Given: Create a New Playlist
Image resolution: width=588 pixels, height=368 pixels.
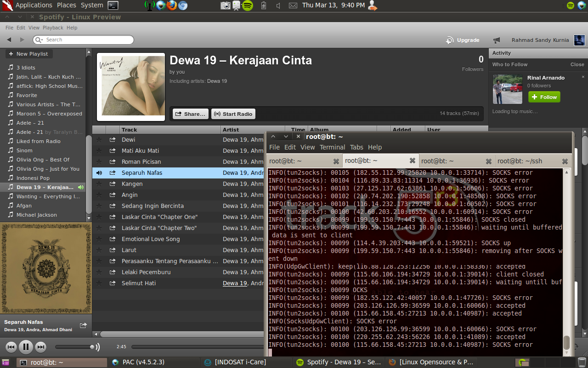Looking at the screenshot, I should click(28, 54).
